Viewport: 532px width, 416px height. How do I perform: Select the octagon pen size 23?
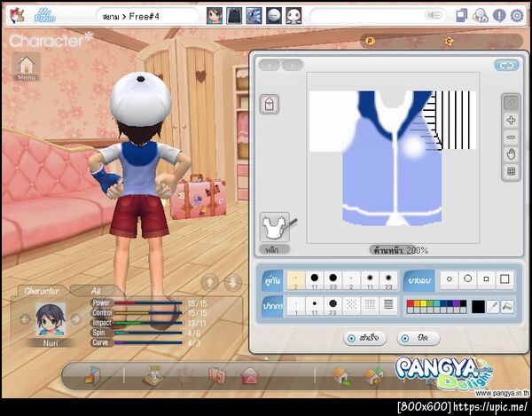click(332, 306)
